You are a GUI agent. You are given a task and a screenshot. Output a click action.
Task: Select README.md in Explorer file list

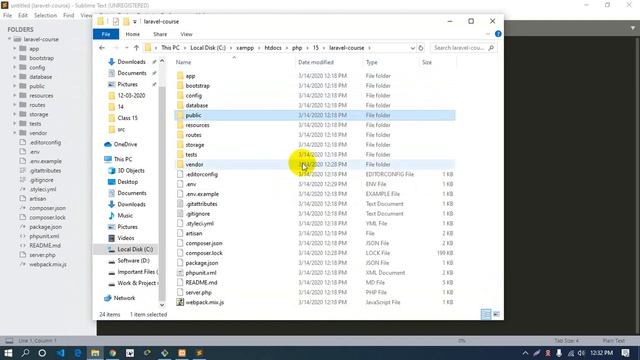[201, 282]
